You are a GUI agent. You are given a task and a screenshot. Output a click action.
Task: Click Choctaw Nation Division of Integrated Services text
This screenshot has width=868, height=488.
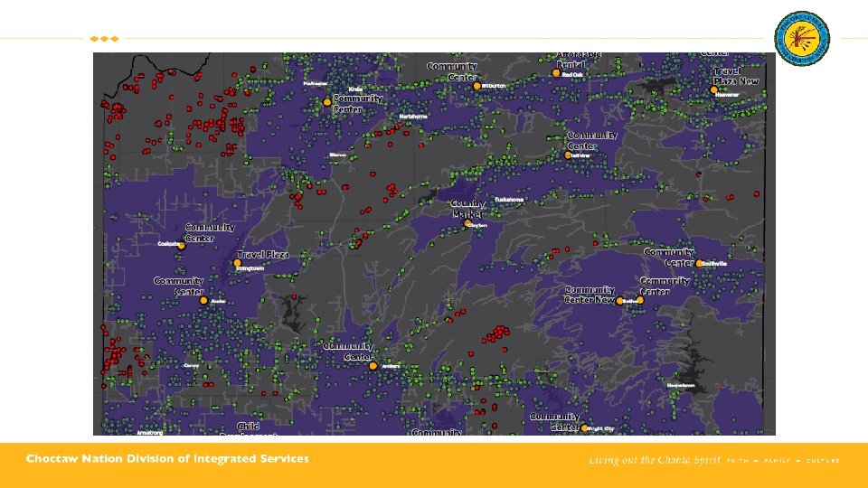(167, 459)
